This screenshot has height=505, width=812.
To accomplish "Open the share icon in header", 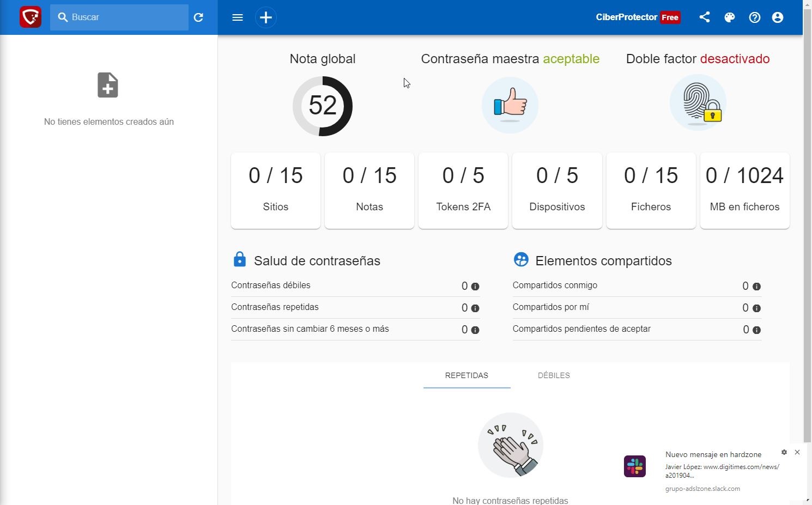I will (x=705, y=17).
